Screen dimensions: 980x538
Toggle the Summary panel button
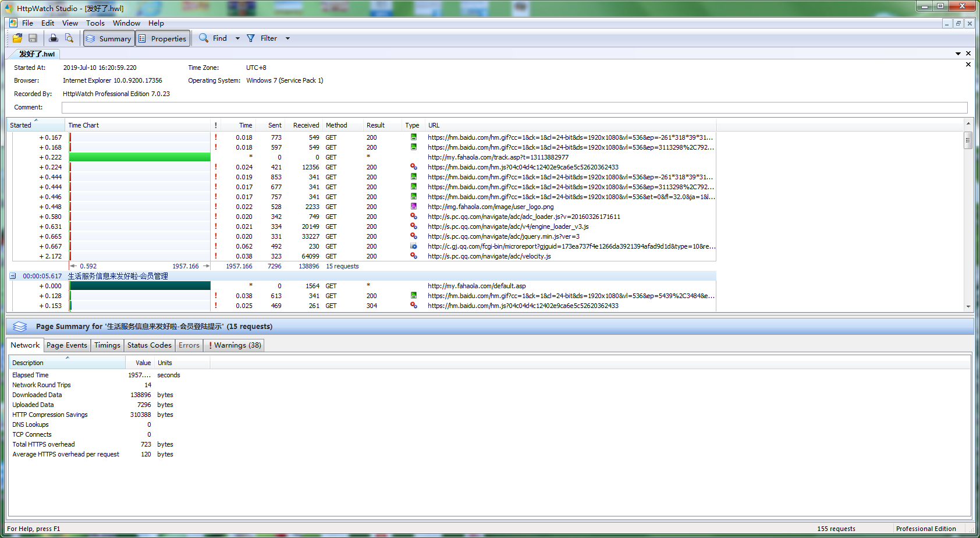109,38
